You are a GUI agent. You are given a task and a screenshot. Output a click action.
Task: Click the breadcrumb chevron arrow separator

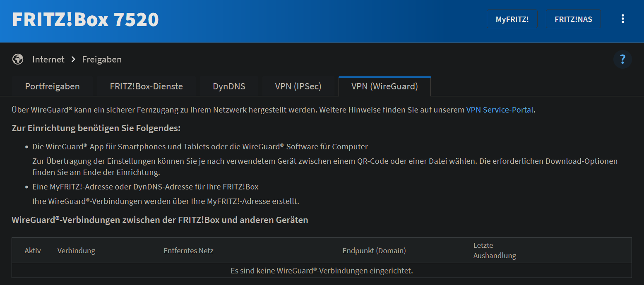[73, 59]
